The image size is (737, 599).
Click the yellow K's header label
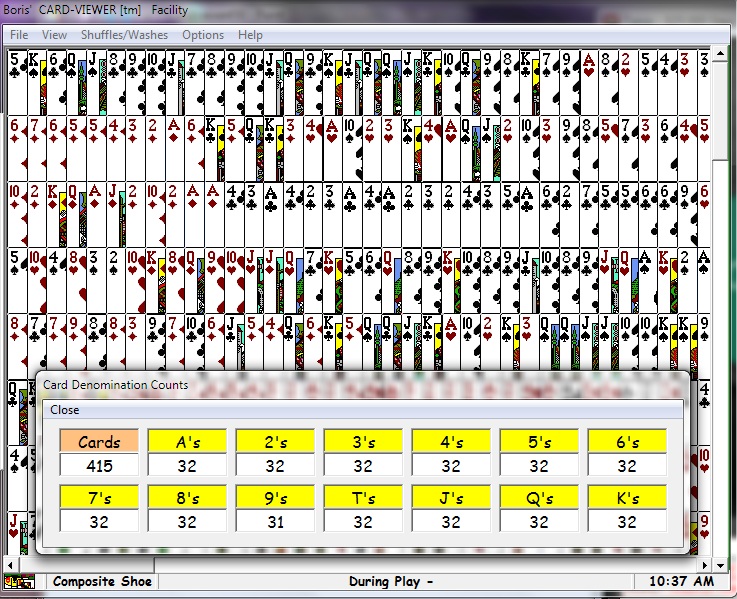[627, 497]
